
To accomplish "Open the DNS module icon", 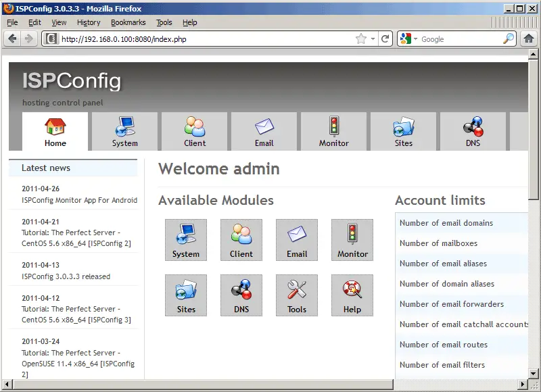I will click(241, 295).
